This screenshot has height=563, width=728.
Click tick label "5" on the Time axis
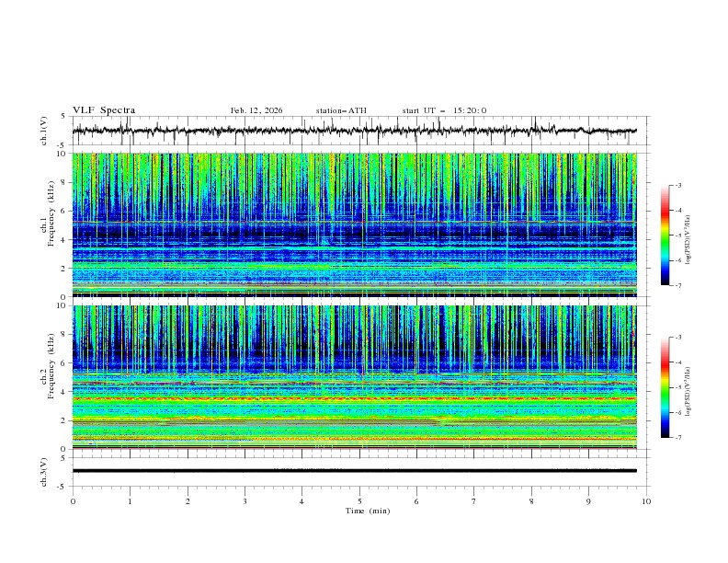pyautogui.click(x=359, y=501)
